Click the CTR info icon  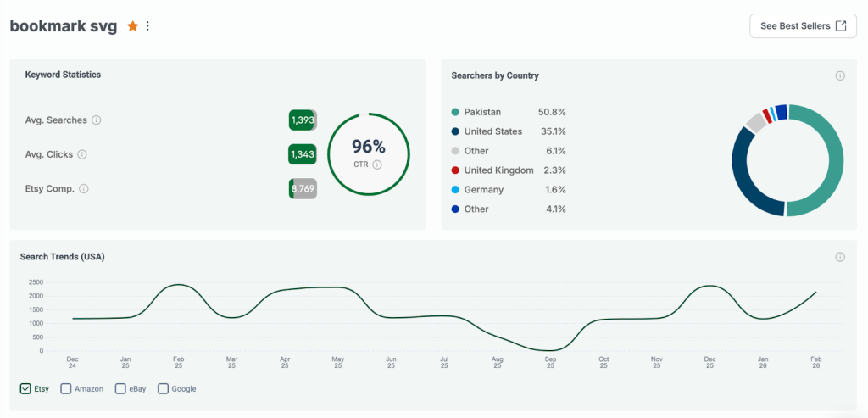(x=377, y=164)
